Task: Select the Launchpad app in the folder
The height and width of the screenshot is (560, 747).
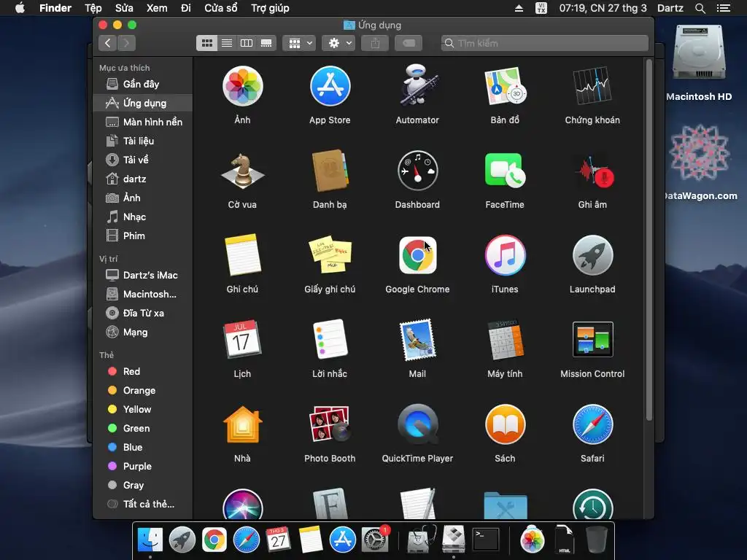Action: click(x=592, y=255)
